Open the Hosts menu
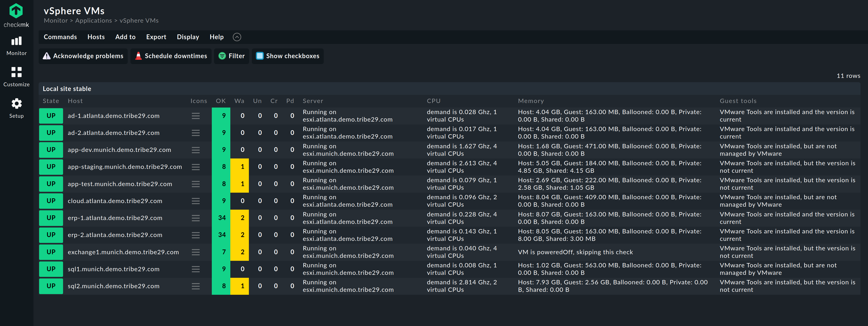 point(96,37)
